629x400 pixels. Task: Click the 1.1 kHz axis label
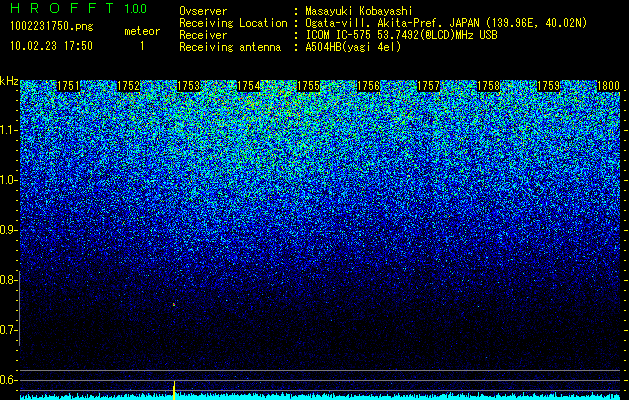click(x=8, y=130)
